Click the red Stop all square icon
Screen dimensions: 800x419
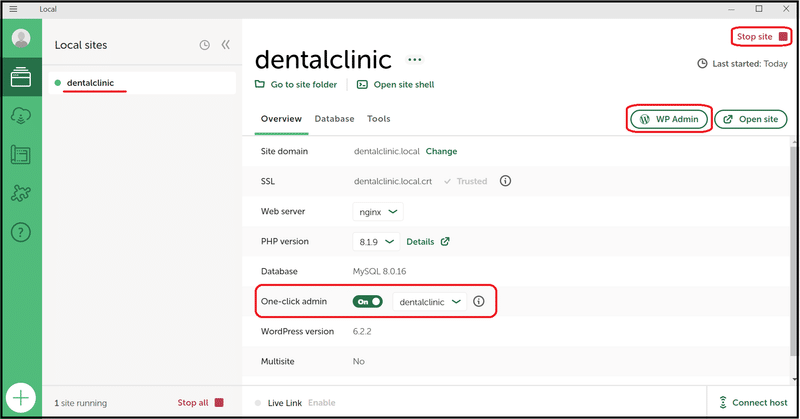point(219,402)
